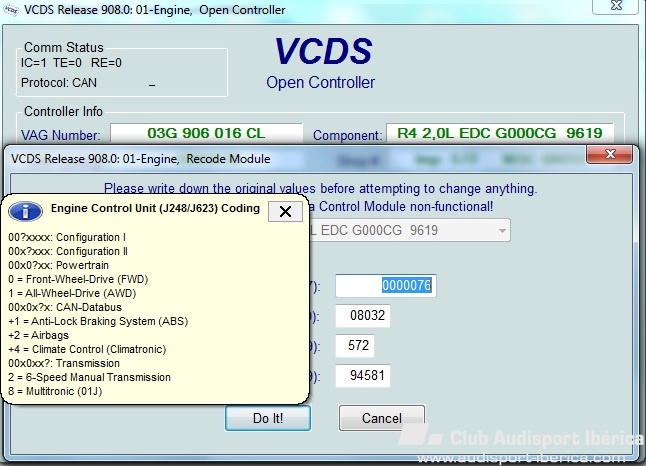Click the 'Component:' label
The height and width of the screenshot is (466, 646).
coord(347,135)
